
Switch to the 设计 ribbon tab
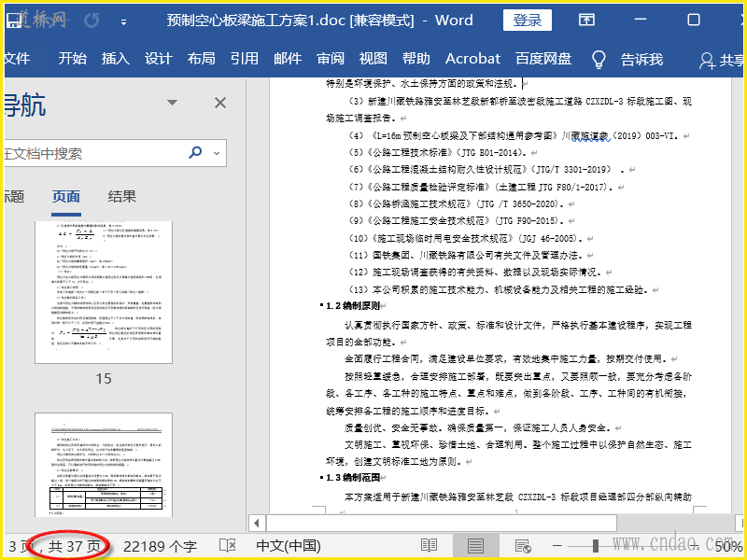tap(158, 59)
